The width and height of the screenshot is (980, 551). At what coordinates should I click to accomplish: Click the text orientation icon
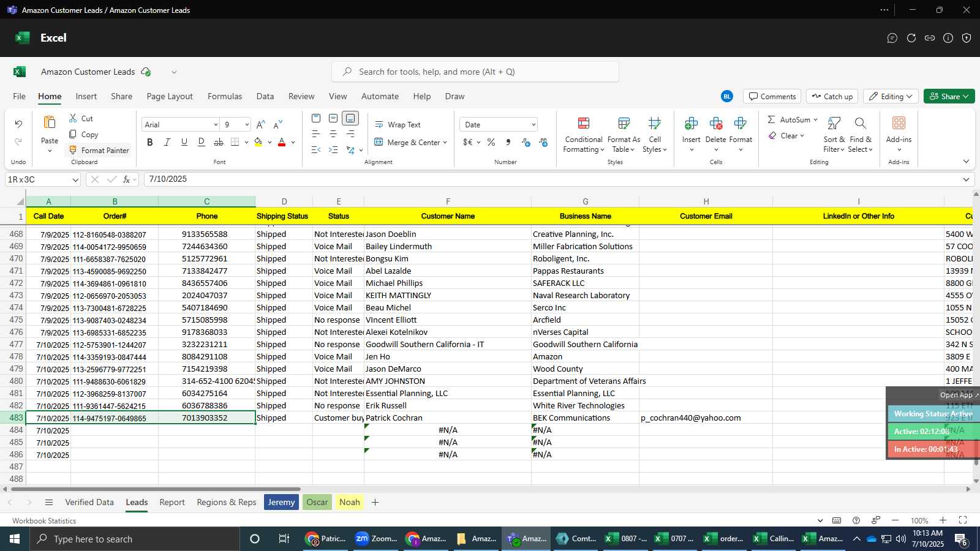[x=350, y=149]
